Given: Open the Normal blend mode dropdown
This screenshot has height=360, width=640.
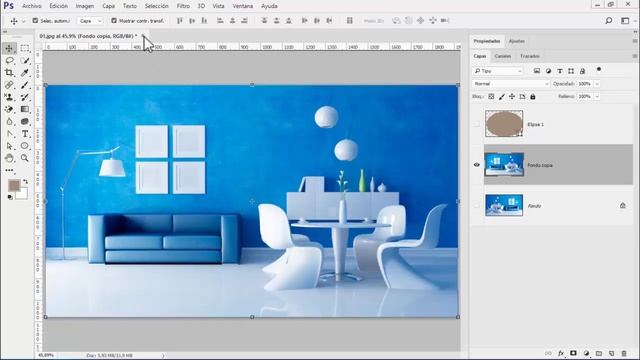Looking at the screenshot, I should pyautogui.click(x=511, y=84).
